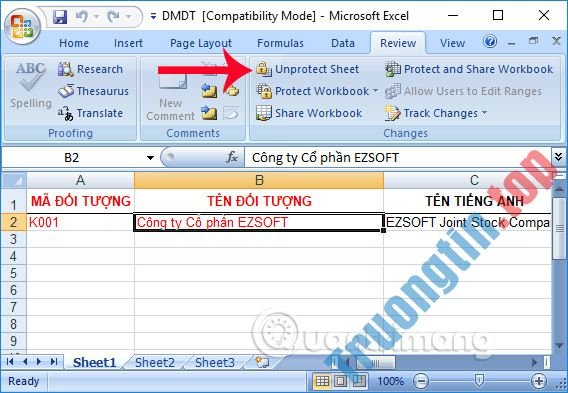Click in the formula bar text
The image size is (568, 393).
pyautogui.click(x=398, y=158)
